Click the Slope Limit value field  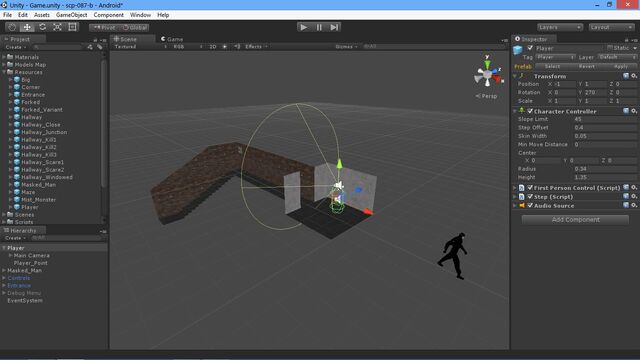(605, 119)
